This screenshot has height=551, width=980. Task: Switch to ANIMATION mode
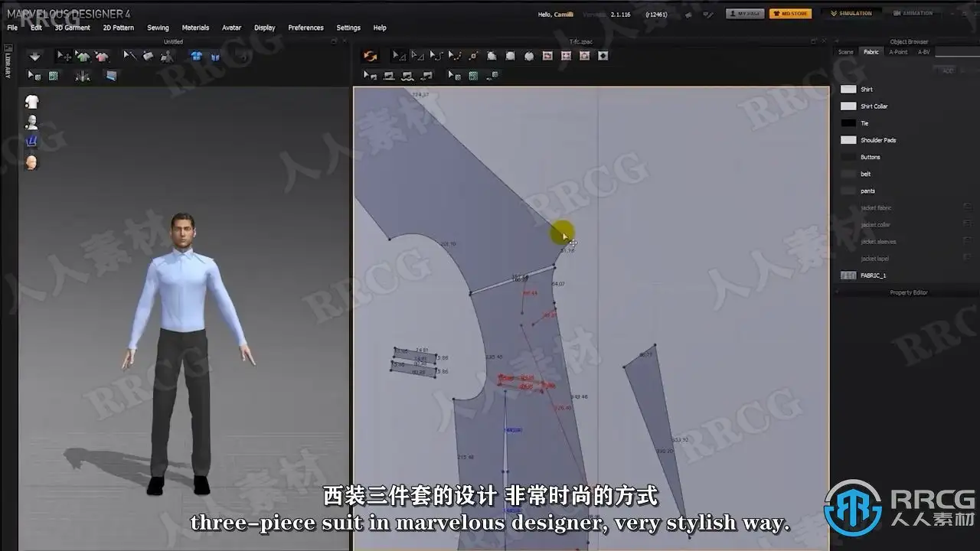[x=913, y=13]
